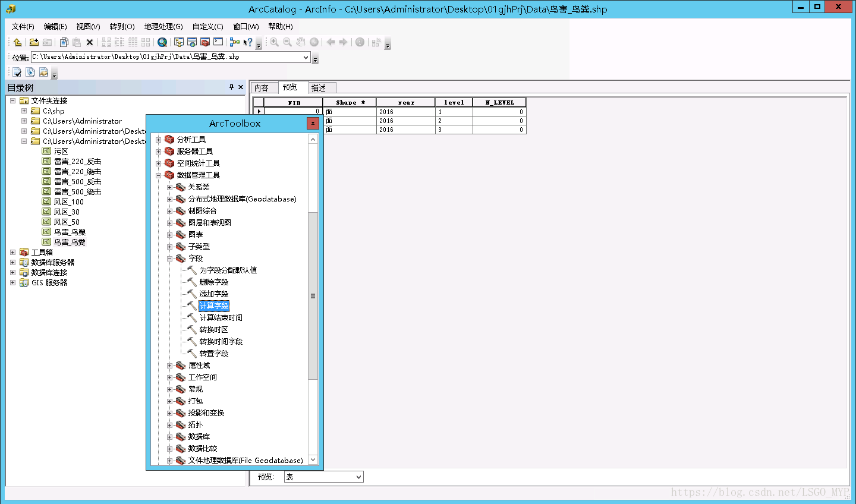
Task: Click the Disconnect Folder icon
Action: tap(47, 42)
